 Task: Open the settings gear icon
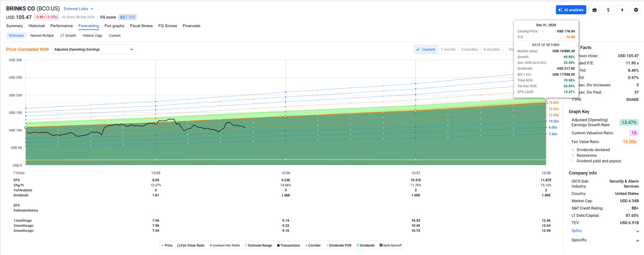[636, 10]
